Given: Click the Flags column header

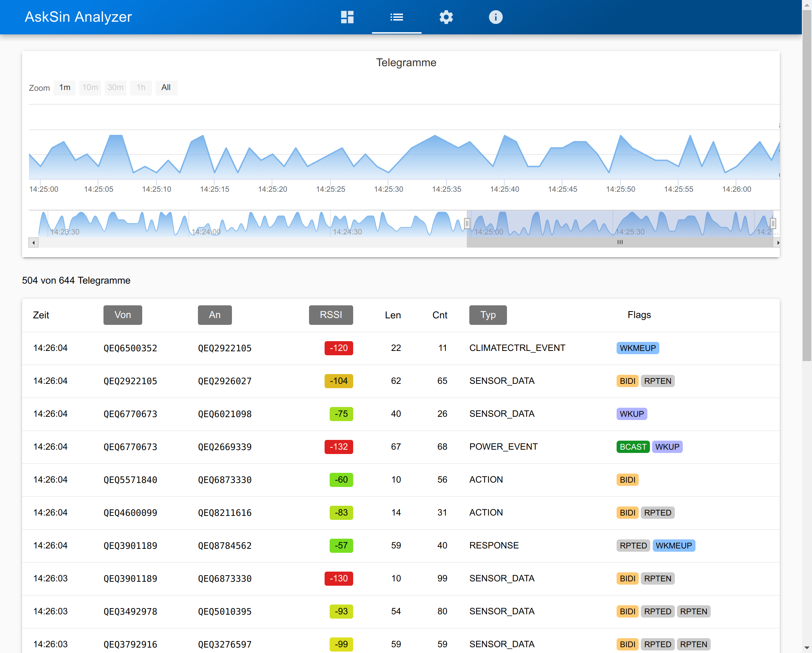Looking at the screenshot, I should 639,315.
